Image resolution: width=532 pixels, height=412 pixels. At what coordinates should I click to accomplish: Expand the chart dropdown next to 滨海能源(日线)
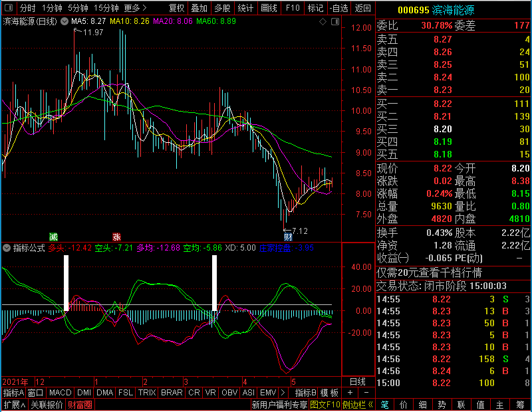pos(65,21)
